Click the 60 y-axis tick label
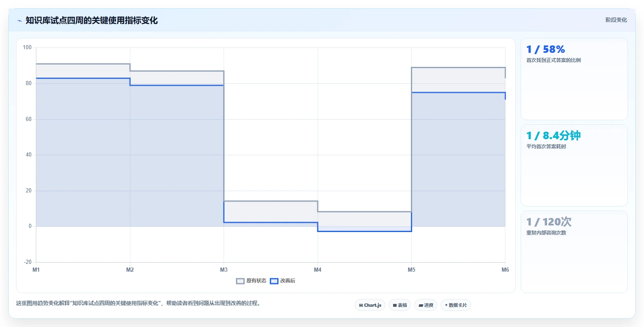The image size is (644, 327). point(28,119)
